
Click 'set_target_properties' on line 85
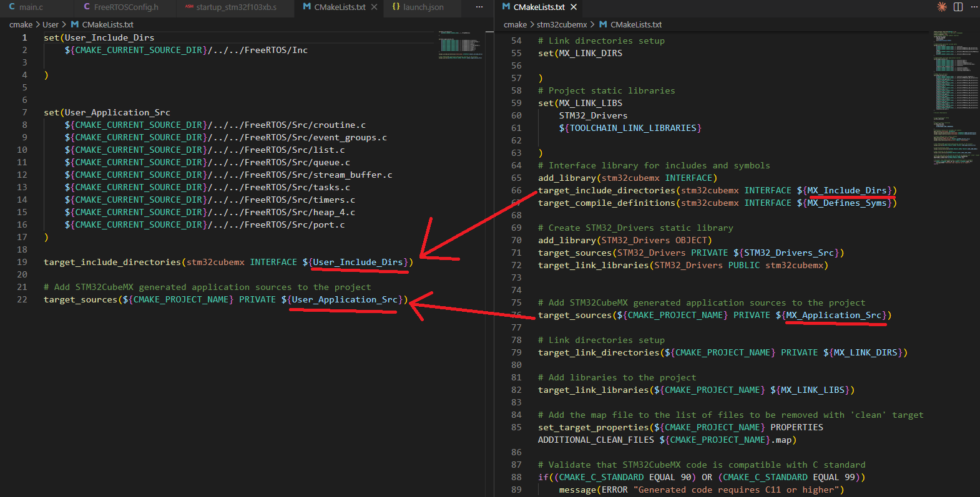[594, 427]
